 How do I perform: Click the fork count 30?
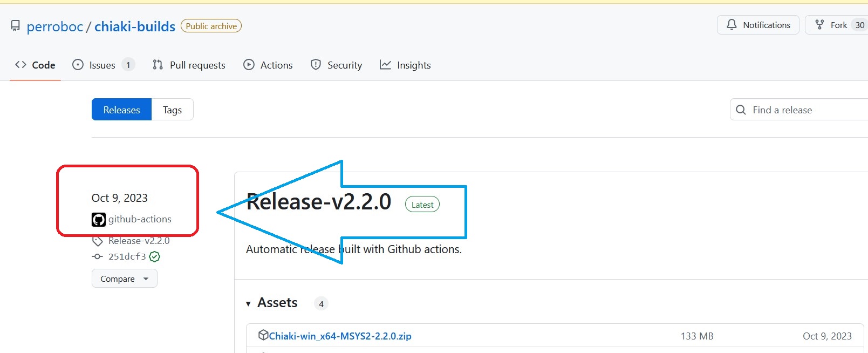coord(860,25)
